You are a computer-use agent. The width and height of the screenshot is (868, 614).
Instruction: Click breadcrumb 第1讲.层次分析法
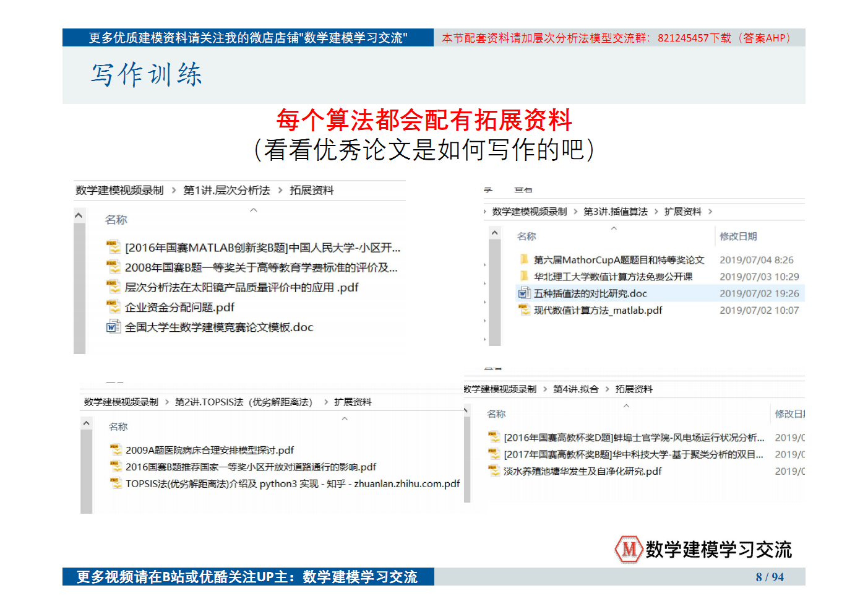[226, 190]
